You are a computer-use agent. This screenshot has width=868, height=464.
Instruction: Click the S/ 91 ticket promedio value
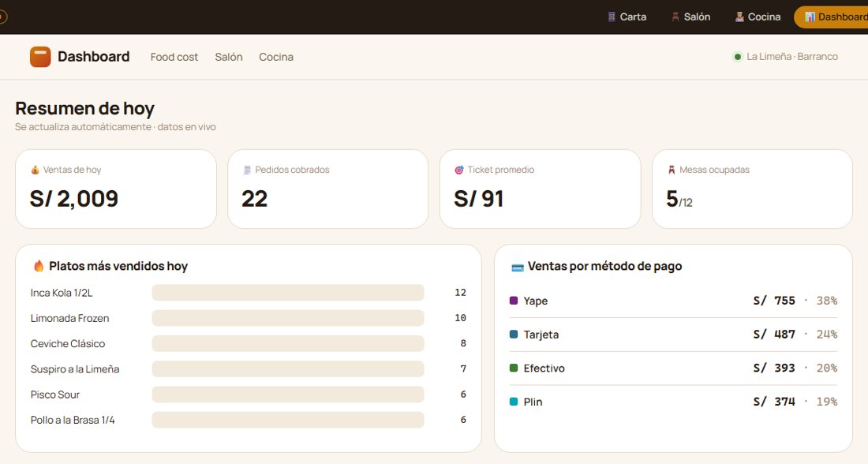(479, 199)
